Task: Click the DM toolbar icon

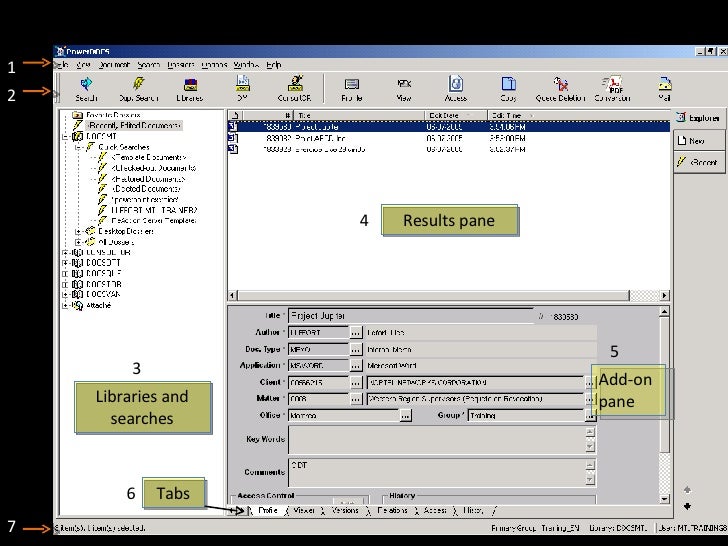Action: click(x=242, y=89)
